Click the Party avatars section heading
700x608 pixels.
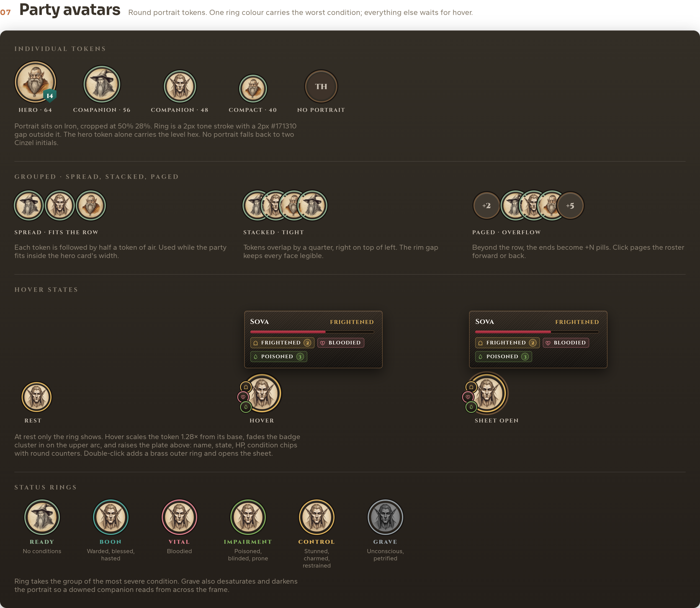coord(70,10)
